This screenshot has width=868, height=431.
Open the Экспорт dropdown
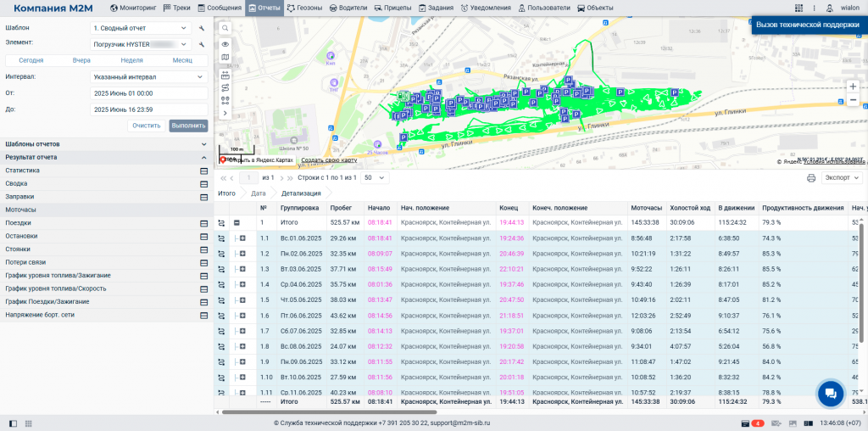[842, 178]
